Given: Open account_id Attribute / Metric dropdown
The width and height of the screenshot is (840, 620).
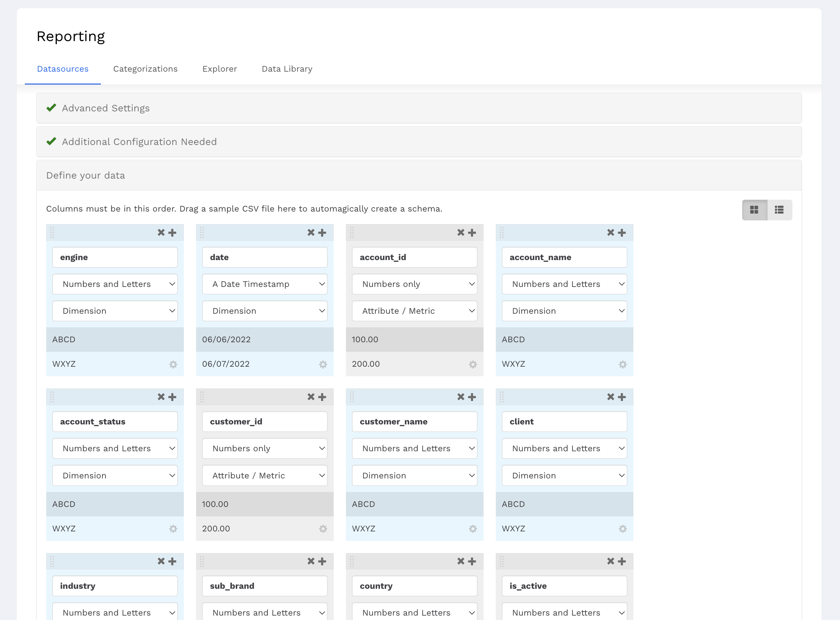Looking at the screenshot, I should coord(414,311).
